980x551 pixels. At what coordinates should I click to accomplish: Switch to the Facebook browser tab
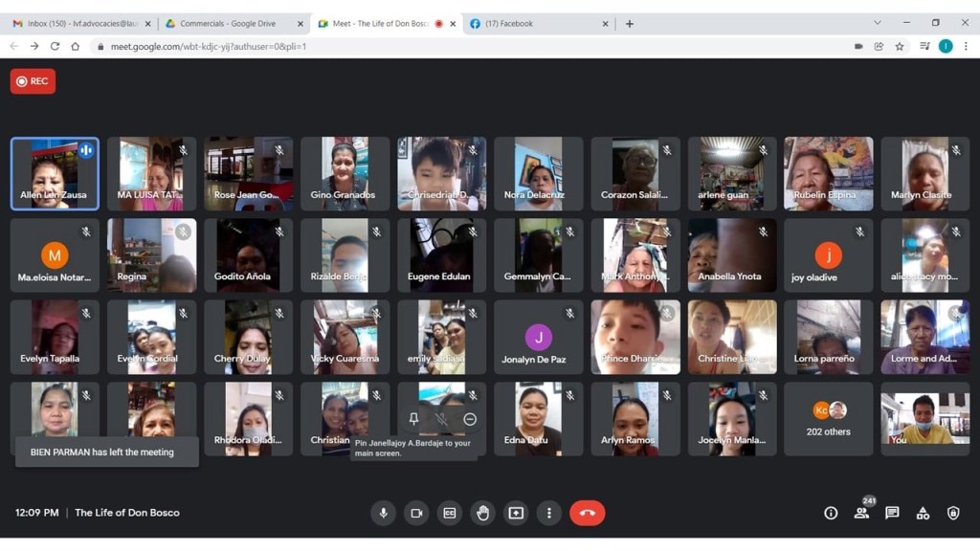536,23
